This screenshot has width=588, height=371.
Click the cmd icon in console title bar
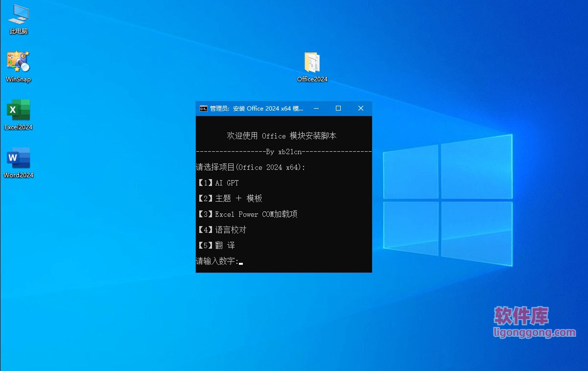(x=203, y=109)
